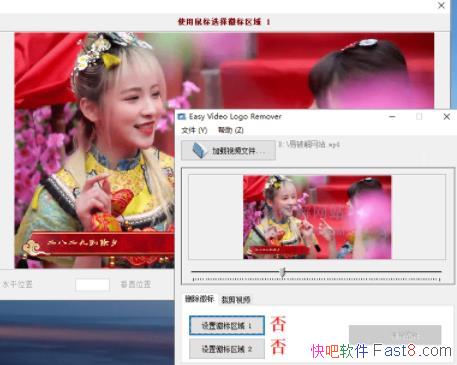Click the input box next to 水平位置
Screen dimensions: 457x365
tap(92, 285)
